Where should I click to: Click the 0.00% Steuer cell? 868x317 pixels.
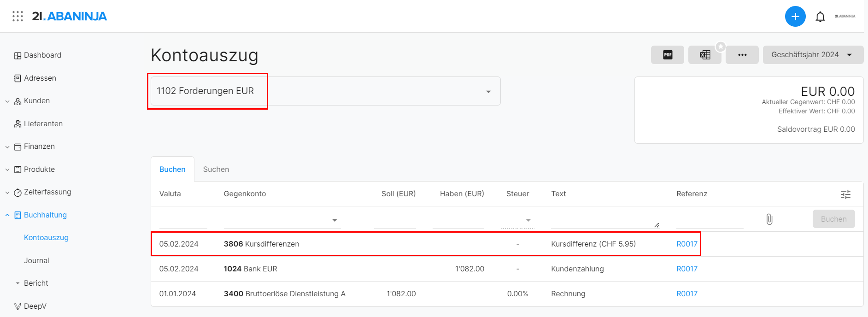click(517, 294)
